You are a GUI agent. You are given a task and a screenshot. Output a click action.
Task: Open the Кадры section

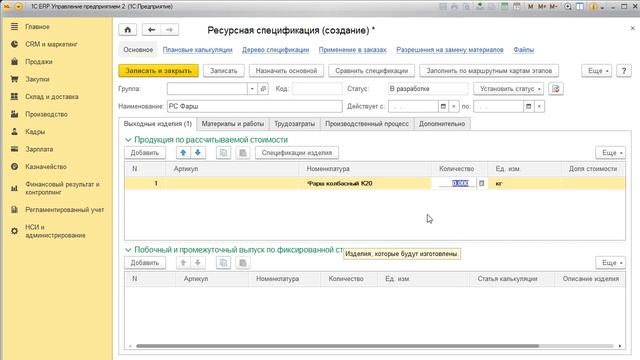coord(35,132)
